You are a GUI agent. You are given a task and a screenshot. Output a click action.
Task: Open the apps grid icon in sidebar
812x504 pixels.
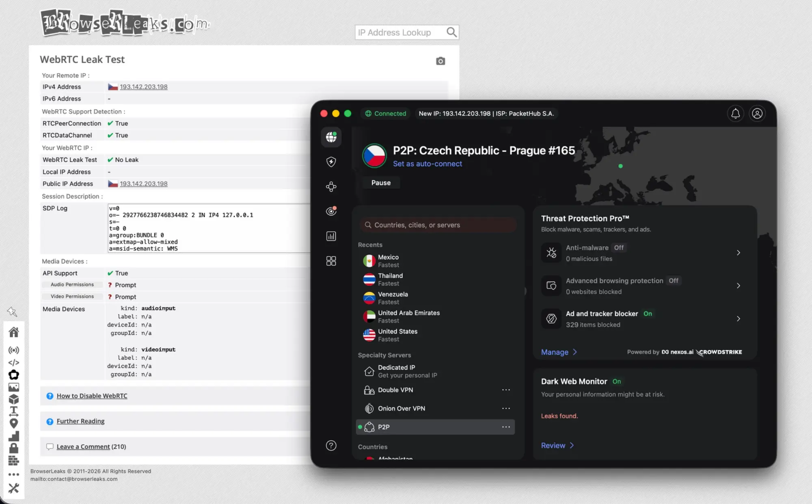(x=331, y=261)
